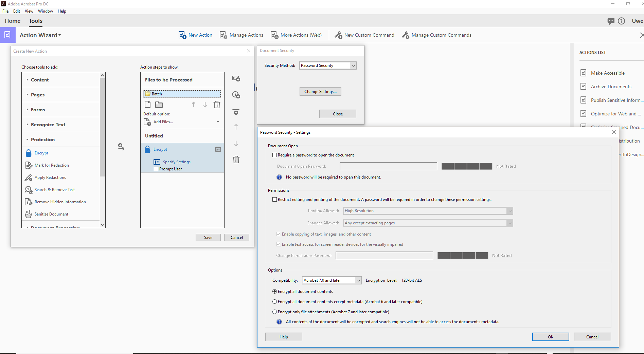Select the Search & Remove Text tool

click(50, 190)
